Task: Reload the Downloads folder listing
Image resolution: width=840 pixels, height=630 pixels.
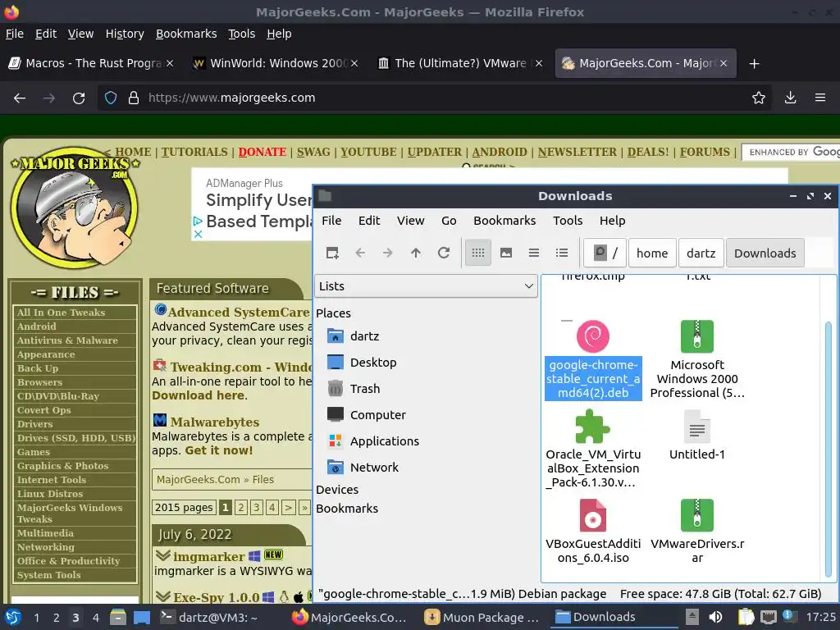Action: pos(444,253)
